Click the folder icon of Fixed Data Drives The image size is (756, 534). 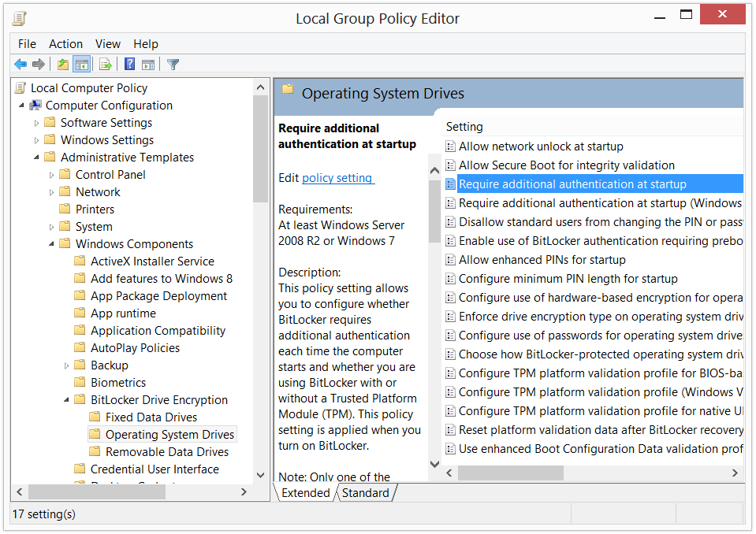pyautogui.click(x=95, y=417)
